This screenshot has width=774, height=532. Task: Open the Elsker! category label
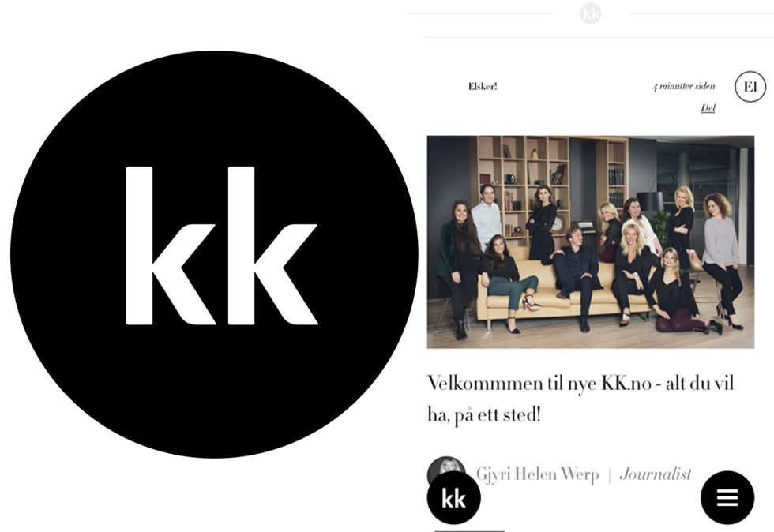(x=483, y=86)
